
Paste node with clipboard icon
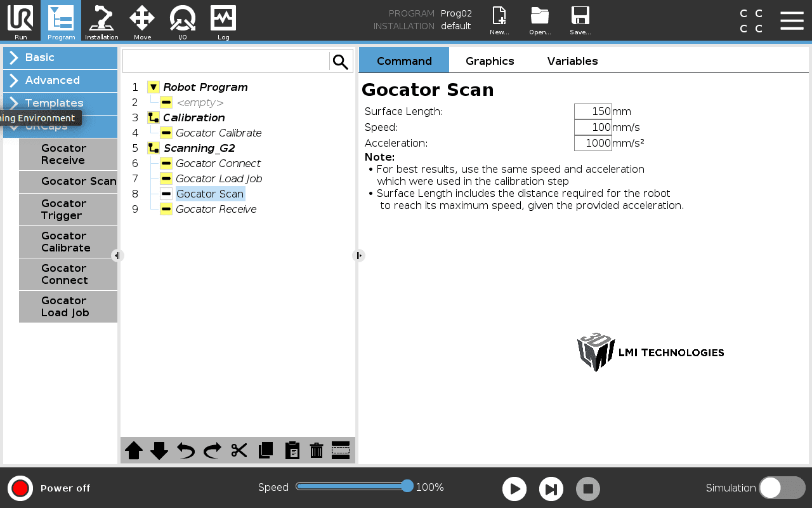(x=292, y=450)
